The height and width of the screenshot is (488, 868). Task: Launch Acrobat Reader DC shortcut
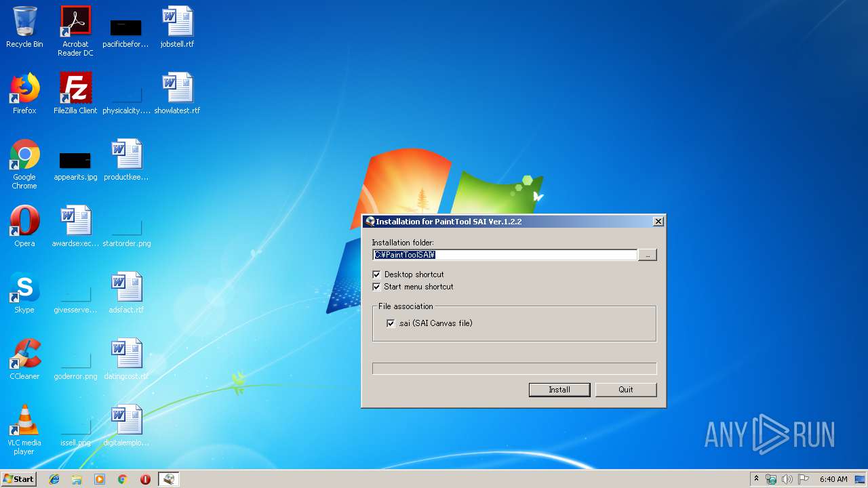point(75,30)
